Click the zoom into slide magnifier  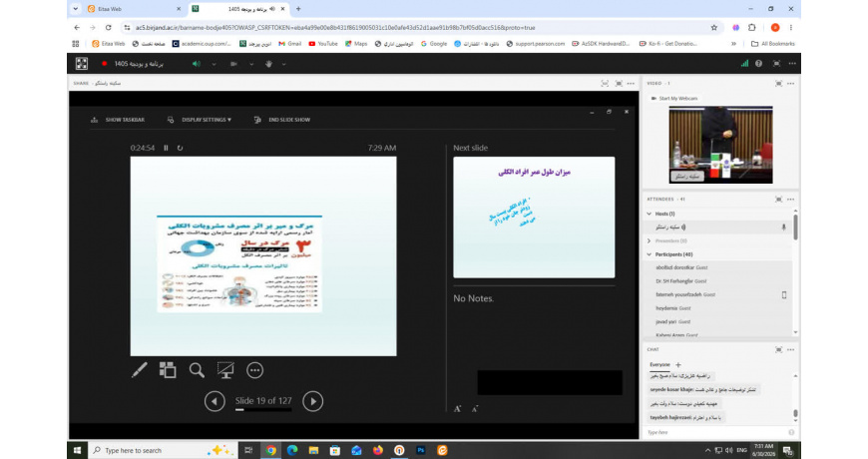197,370
